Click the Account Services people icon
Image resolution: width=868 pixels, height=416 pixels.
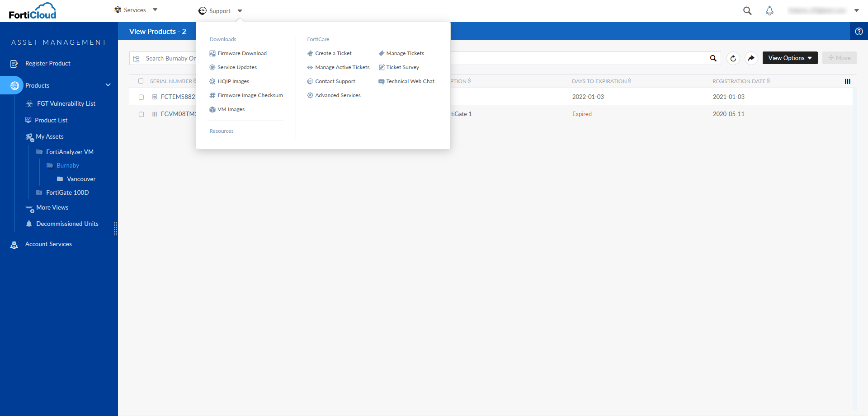click(14, 245)
